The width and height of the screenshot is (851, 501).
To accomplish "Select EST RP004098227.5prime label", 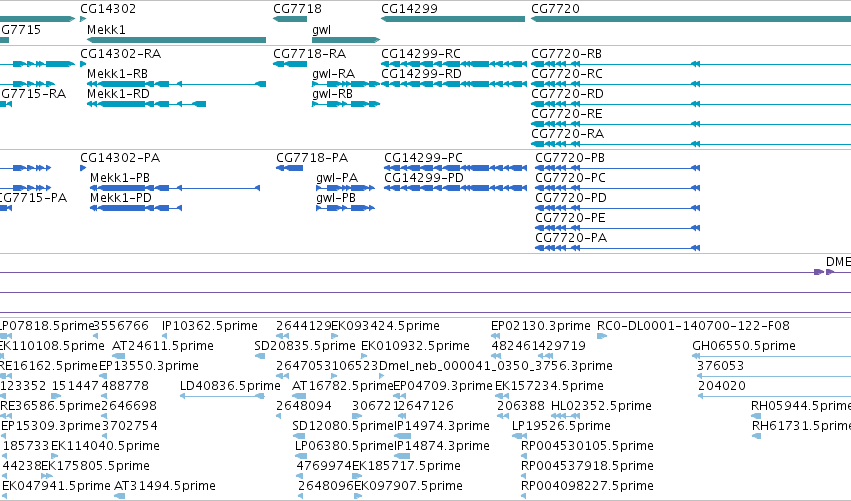I will (587, 487).
